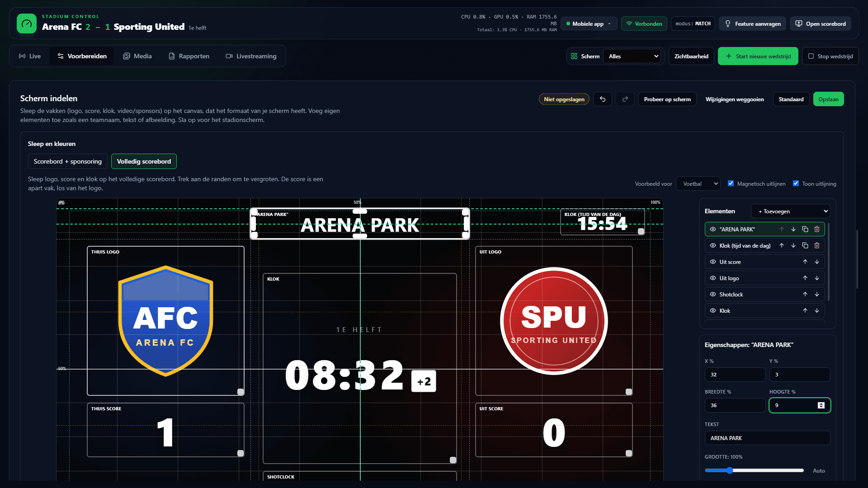Open the Scherm Alles dropdown

coord(632,56)
